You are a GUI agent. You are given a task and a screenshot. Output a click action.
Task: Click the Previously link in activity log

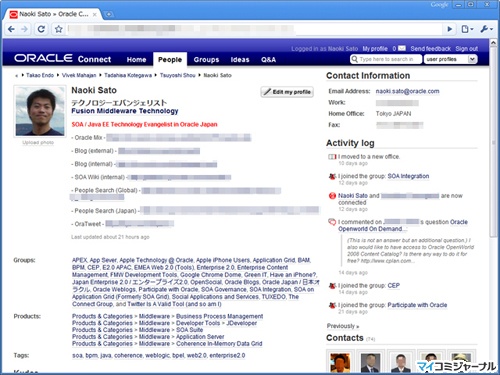click(x=343, y=326)
